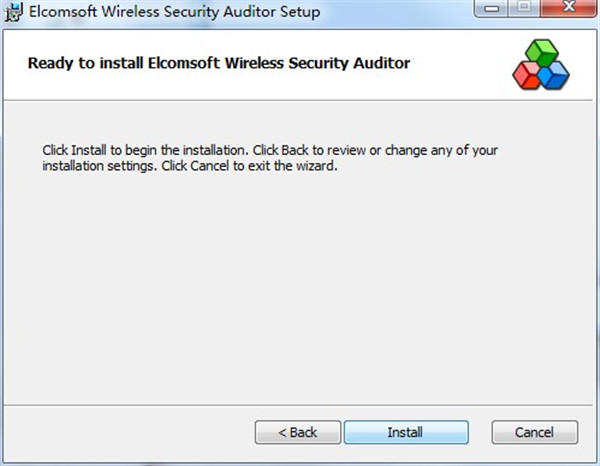This screenshot has height=466, width=600.
Task: Click the 'Ready to install' heading
Action: 219,63
